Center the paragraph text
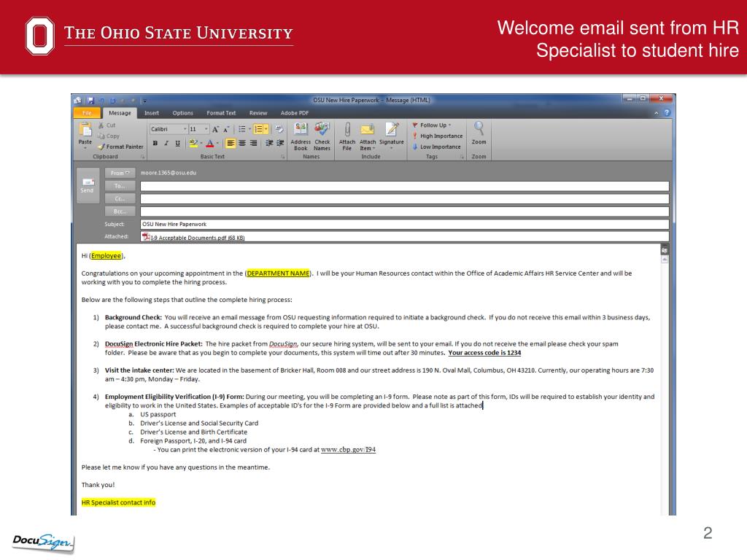 (242, 144)
